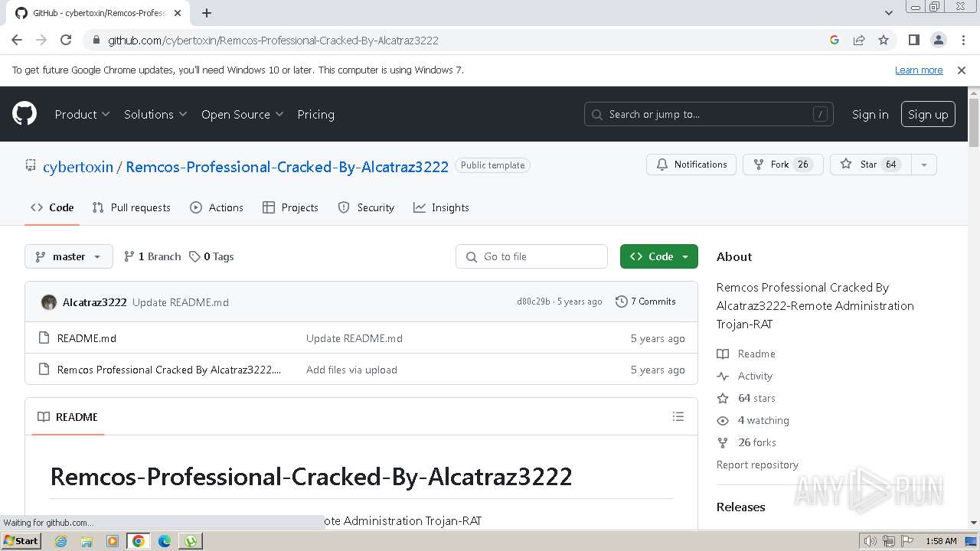Image resolution: width=980 pixels, height=551 pixels.
Task: Click the page vertical scrollbar
Action: [974, 306]
